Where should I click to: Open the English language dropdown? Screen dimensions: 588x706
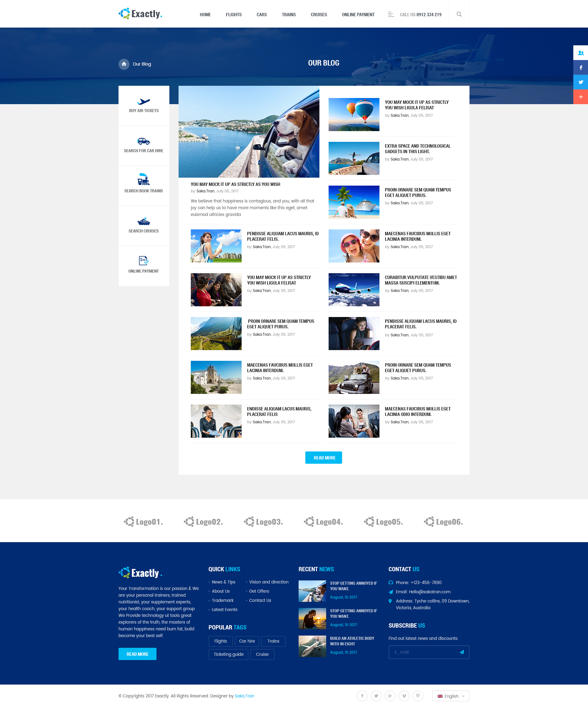click(450, 696)
